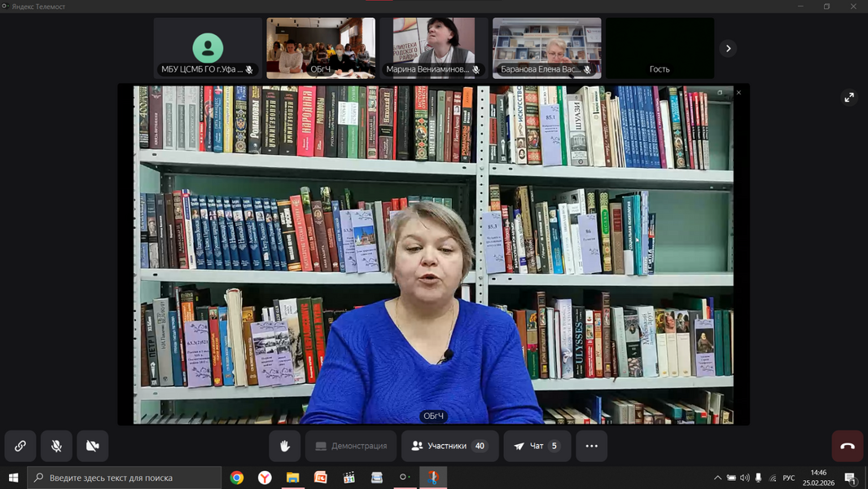Click the Демонстрация screen share button

pyautogui.click(x=351, y=446)
